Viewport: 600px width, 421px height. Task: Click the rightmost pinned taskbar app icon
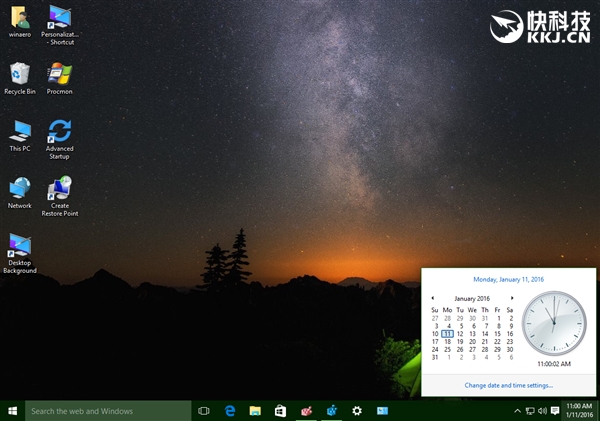click(382, 411)
